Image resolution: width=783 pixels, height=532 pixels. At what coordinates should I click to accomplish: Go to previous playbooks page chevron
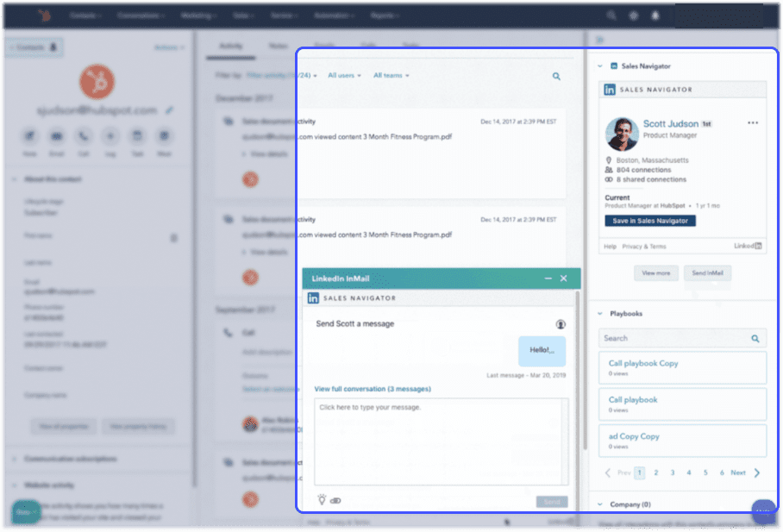click(607, 473)
